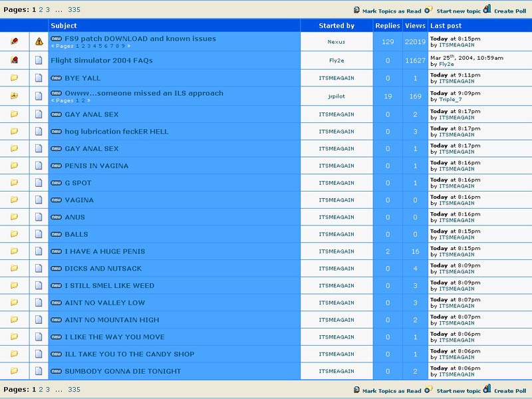
Task: Select page 2 in the bottom pagination
Action: (41, 390)
